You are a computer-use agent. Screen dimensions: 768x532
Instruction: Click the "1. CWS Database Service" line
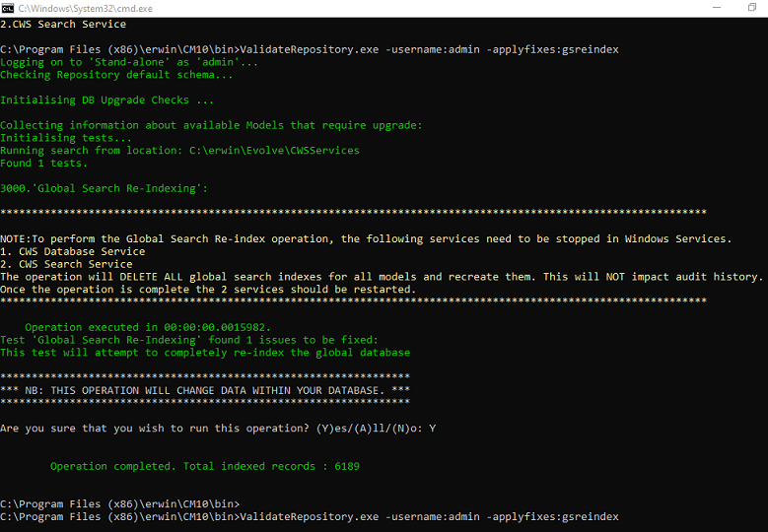click(x=72, y=251)
